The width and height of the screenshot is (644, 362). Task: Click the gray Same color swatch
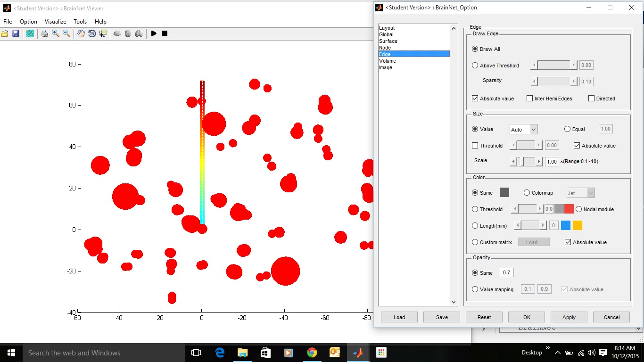(x=504, y=192)
